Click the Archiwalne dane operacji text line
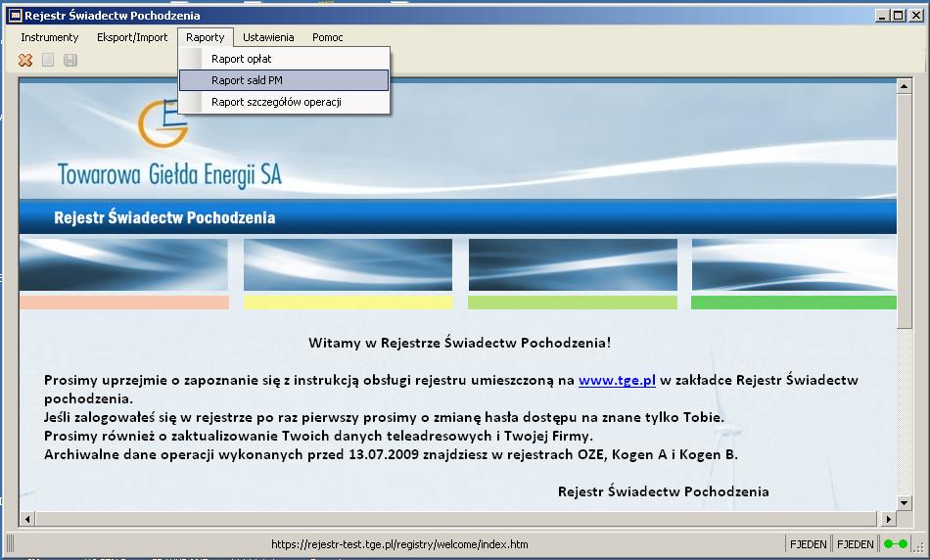This screenshot has height=560, width=930. coord(391,455)
